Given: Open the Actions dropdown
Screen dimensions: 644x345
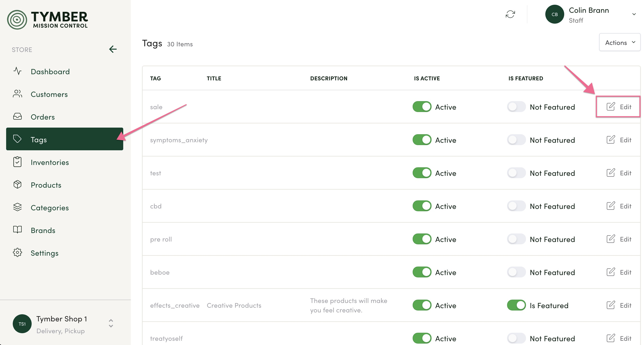Looking at the screenshot, I should click(619, 42).
